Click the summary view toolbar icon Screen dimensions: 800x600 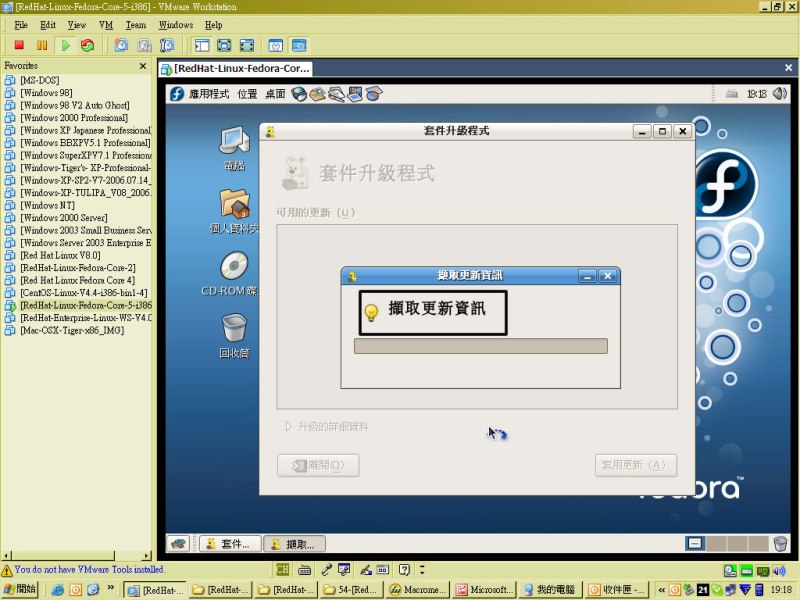276,45
